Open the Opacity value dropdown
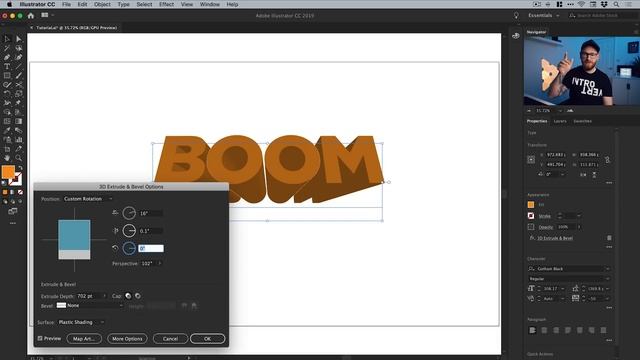The width and height of the screenshot is (640, 360). (579, 227)
